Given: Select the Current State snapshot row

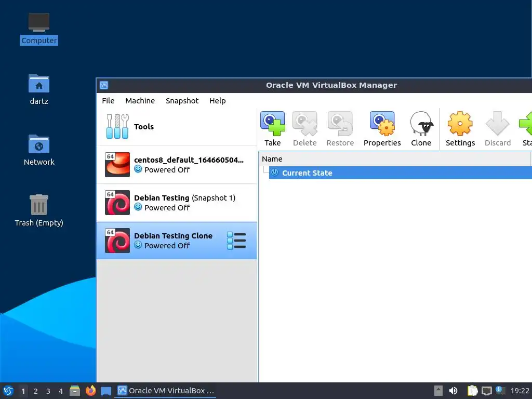Looking at the screenshot, I should coord(401,172).
